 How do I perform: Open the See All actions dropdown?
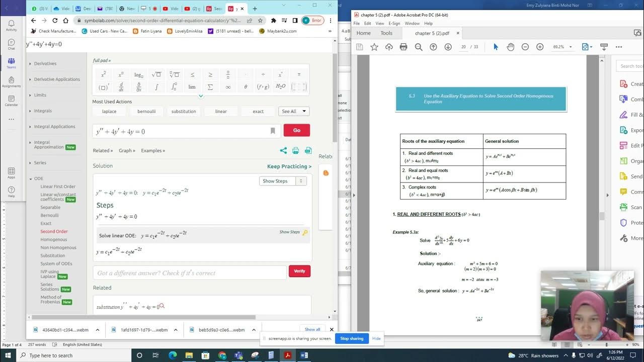point(293,111)
